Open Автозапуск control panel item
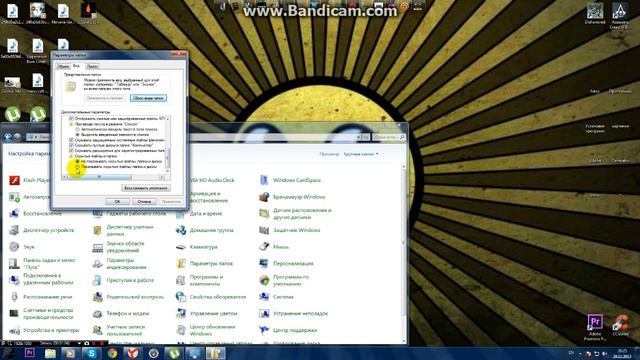Image resolution: width=640 pixels, height=360 pixels. [29, 197]
